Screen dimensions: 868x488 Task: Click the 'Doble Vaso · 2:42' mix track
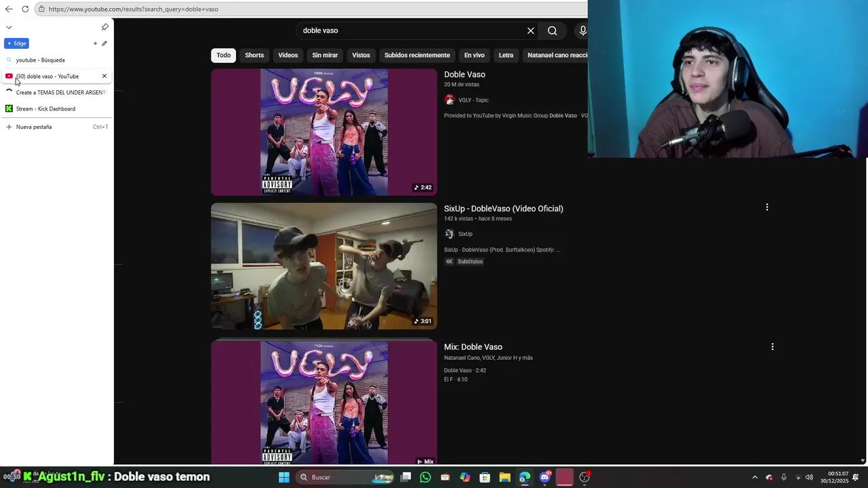click(x=465, y=371)
